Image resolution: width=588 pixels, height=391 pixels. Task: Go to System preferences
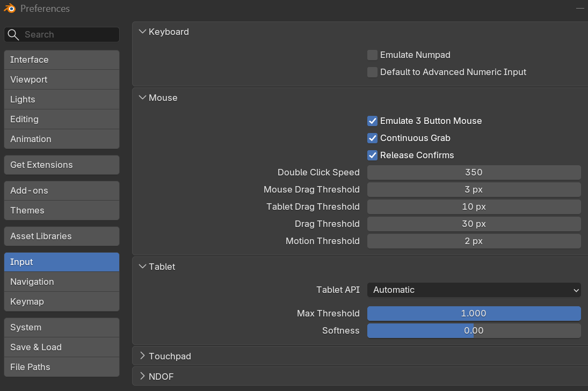click(x=62, y=327)
